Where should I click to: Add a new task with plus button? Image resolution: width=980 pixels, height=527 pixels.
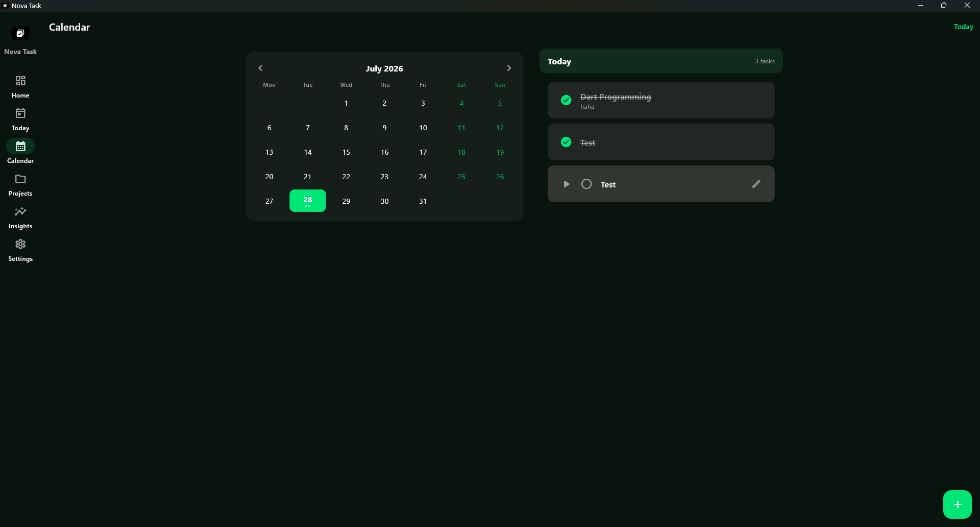958,505
